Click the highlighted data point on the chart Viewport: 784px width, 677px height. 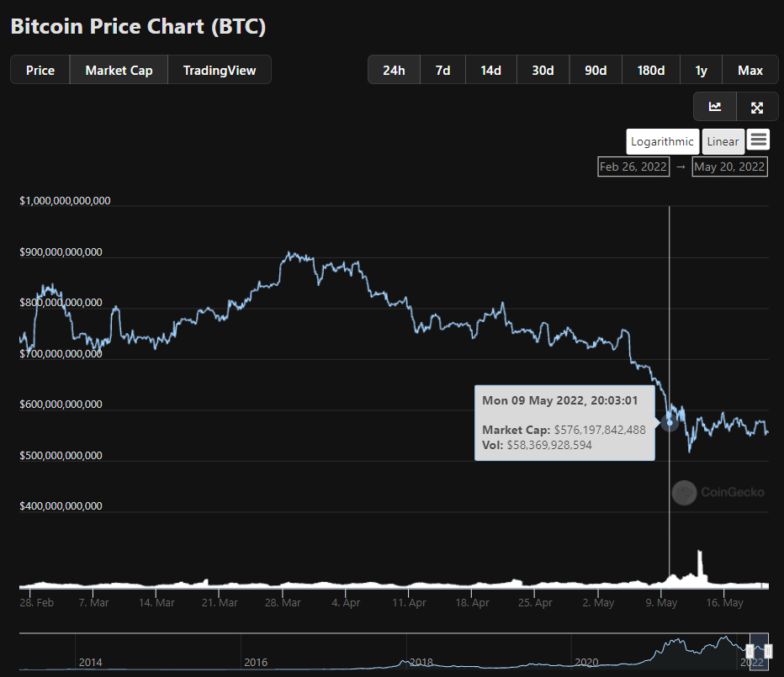[x=670, y=422]
